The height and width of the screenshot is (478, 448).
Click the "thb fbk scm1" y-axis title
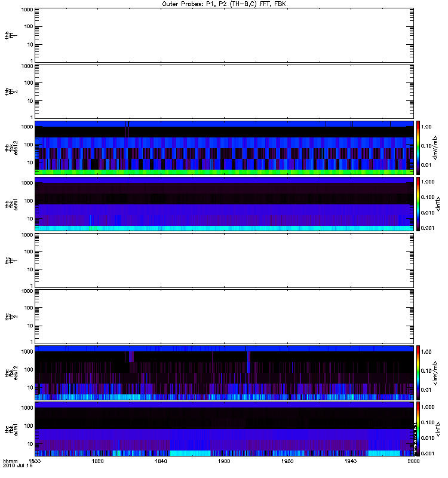(x=11, y=204)
